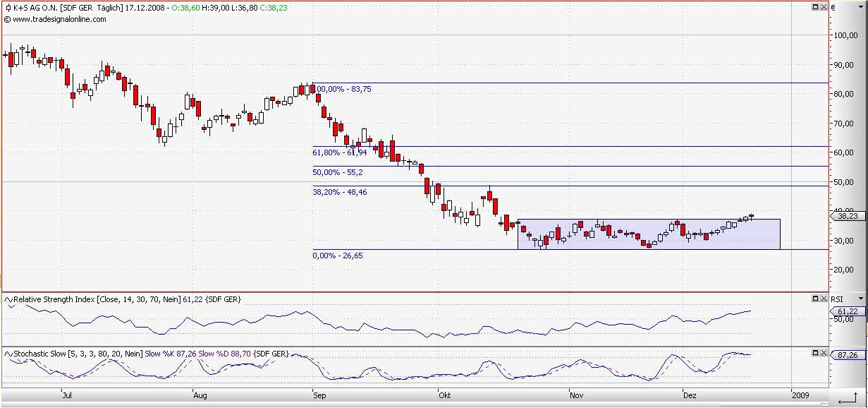The width and height of the screenshot is (868, 408).
Task: Click the axis scaling arrows icon
Action: 848,399
